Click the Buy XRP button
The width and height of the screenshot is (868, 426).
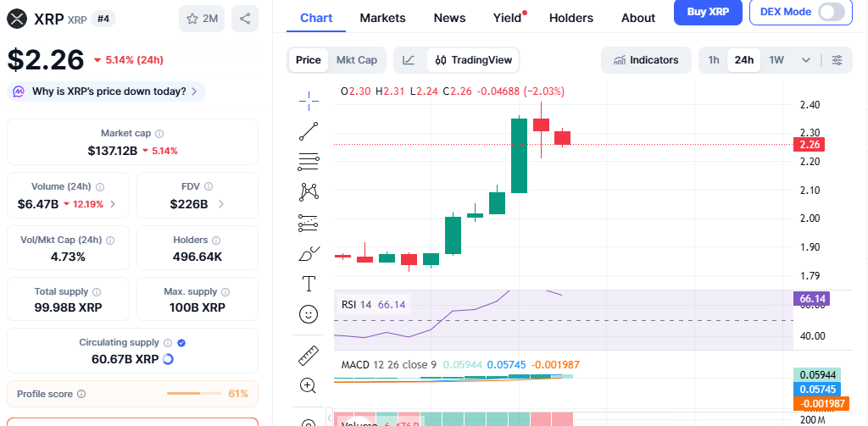708,12
